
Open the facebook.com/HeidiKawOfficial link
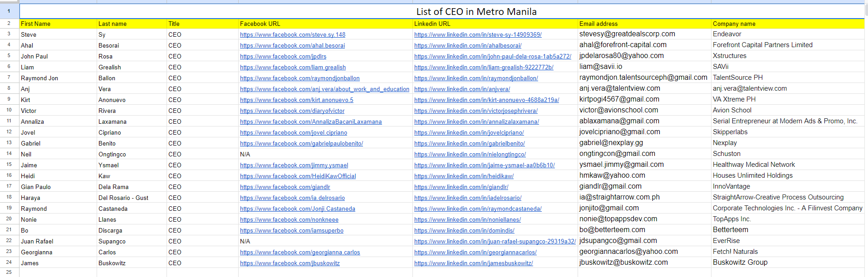[298, 176]
